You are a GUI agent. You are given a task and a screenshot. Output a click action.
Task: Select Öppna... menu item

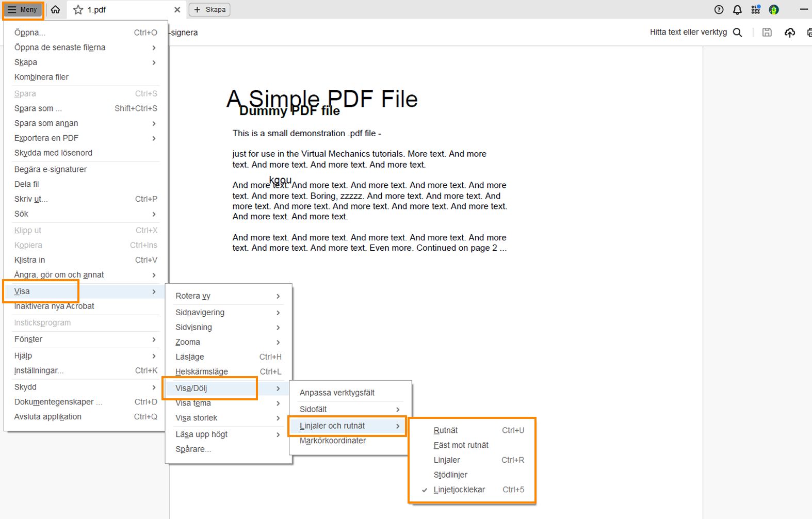click(86, 33)
